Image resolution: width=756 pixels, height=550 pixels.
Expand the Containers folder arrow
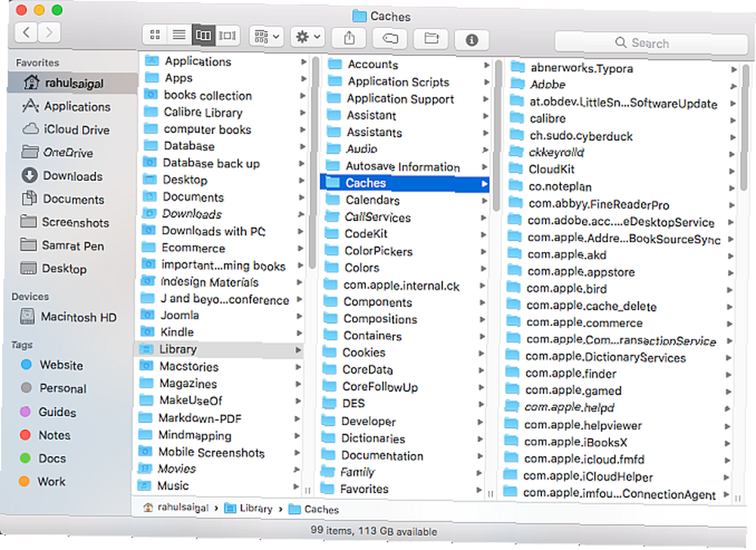482,336
